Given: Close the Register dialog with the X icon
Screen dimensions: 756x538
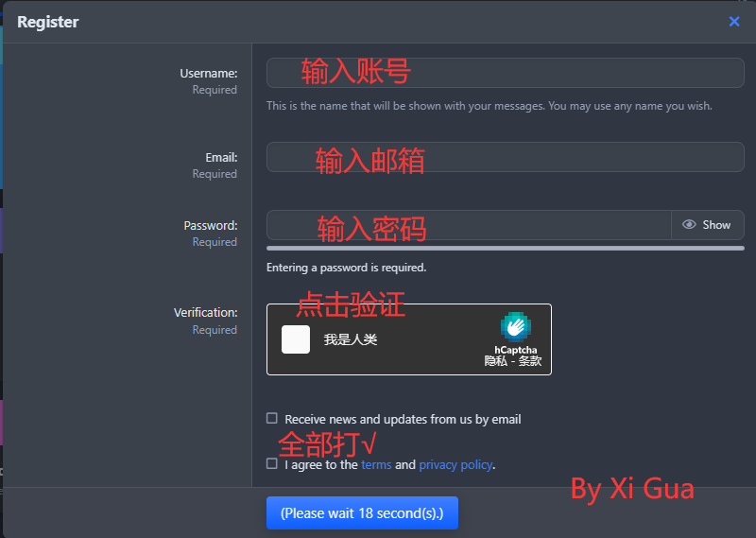Looking at the screenshot, I should pyautogui.click(x=734, y=22).
